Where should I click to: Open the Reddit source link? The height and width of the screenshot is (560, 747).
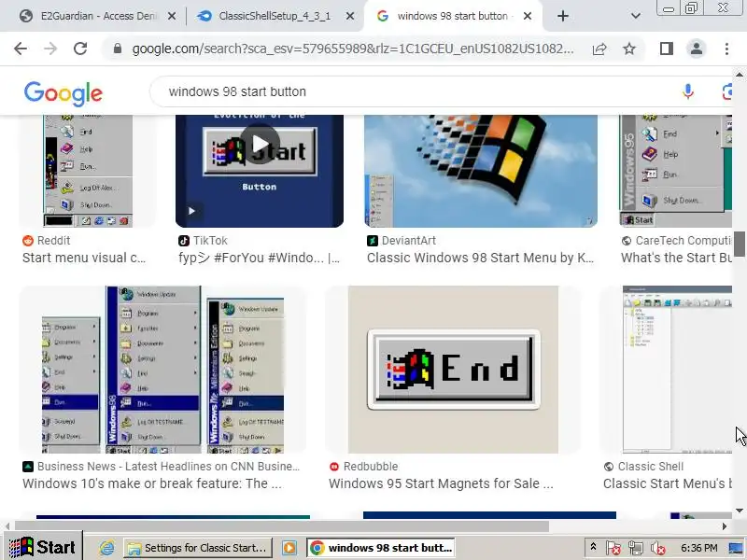tap(46, 241)
